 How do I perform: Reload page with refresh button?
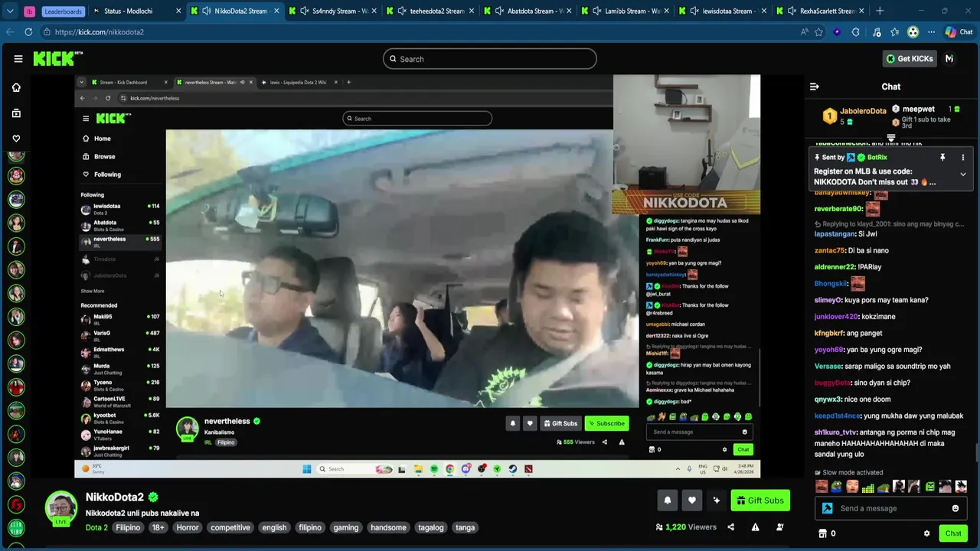click(x=28, y=32)
